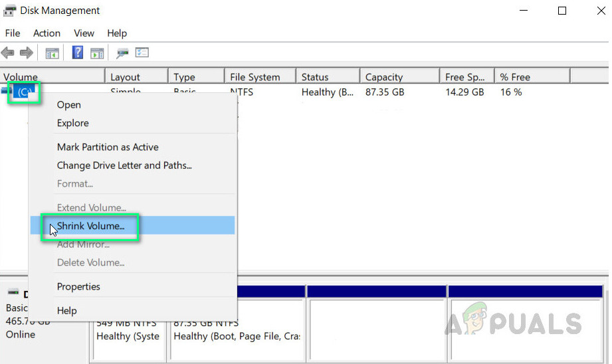Open the File menu

[13, 33]
